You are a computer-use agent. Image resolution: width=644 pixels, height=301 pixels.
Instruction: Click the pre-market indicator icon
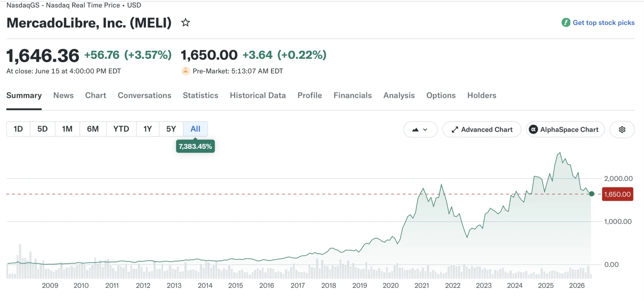point(185,71)
